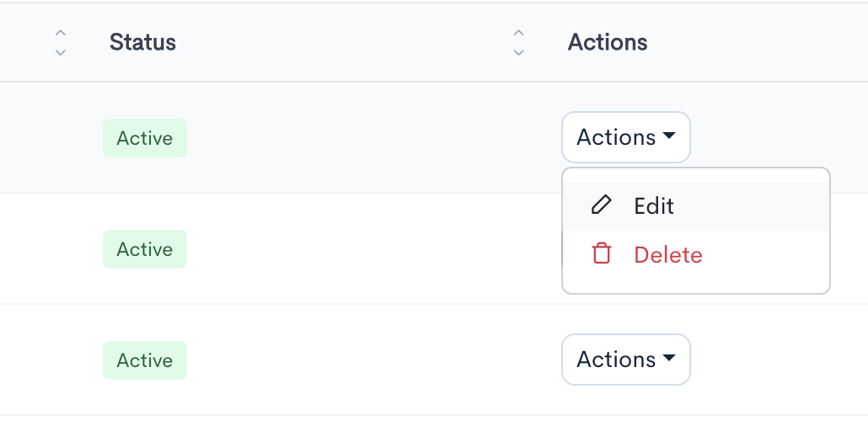
Task: Click the up chevron left of Actions header
Action: (x=518, y=34)
